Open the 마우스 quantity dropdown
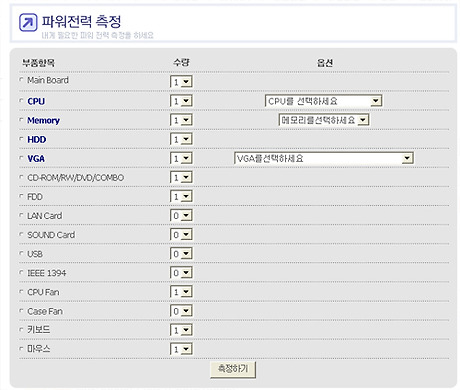460x390 pixels. click(181, 349)
